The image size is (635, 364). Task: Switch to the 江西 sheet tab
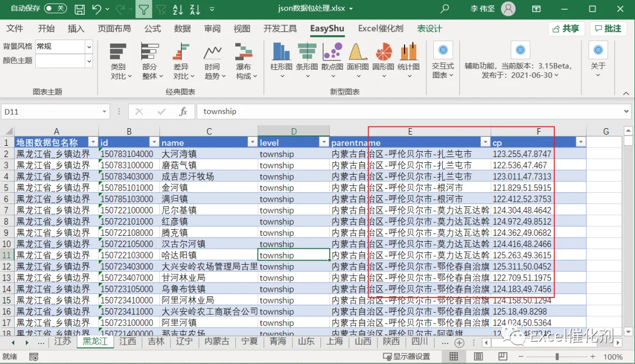tap(128, 342)
